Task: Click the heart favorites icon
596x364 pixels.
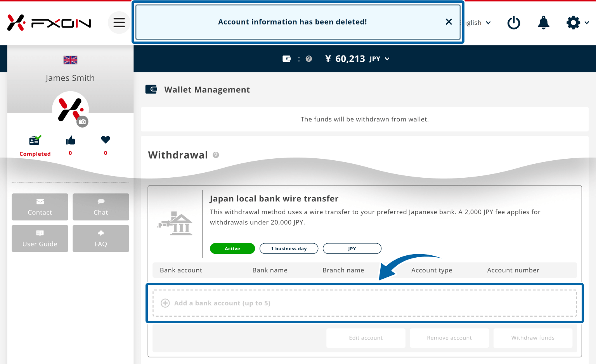Action: [106, 139]
